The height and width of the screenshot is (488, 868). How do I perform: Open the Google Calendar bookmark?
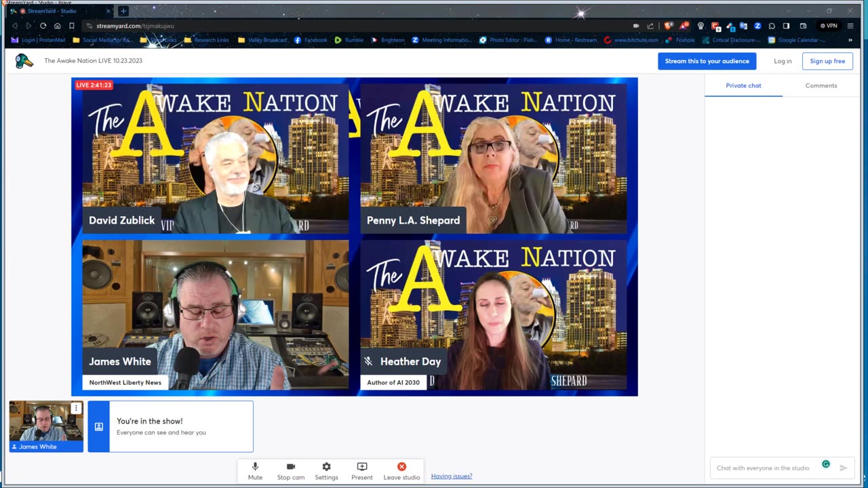797,40
